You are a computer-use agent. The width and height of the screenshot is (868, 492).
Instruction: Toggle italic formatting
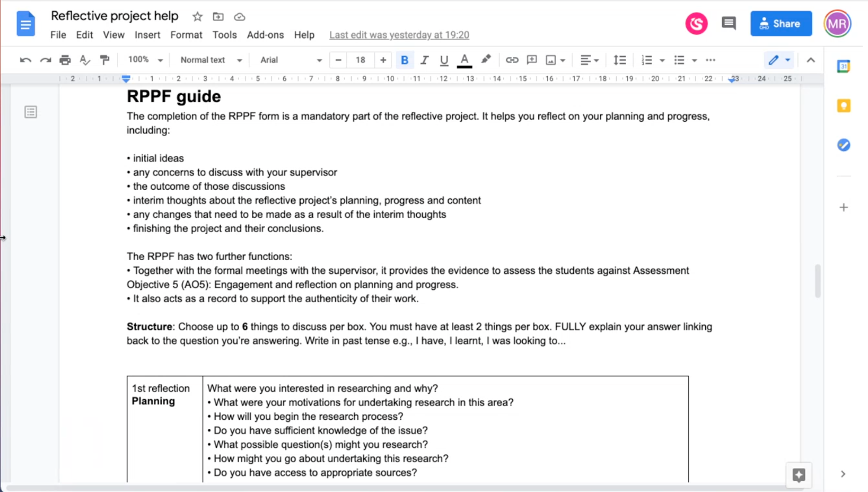tap(424, 60)
